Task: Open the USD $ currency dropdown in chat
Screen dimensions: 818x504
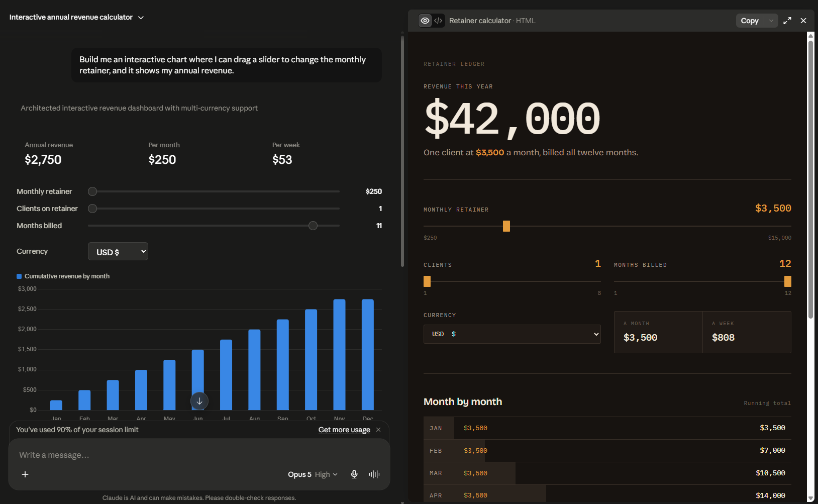Action: pos(118,251)
